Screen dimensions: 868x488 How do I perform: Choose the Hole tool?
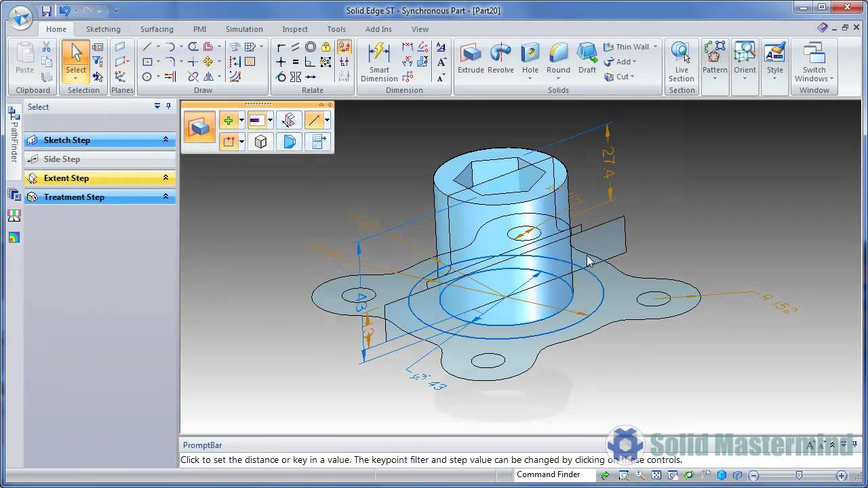[530, 58]
